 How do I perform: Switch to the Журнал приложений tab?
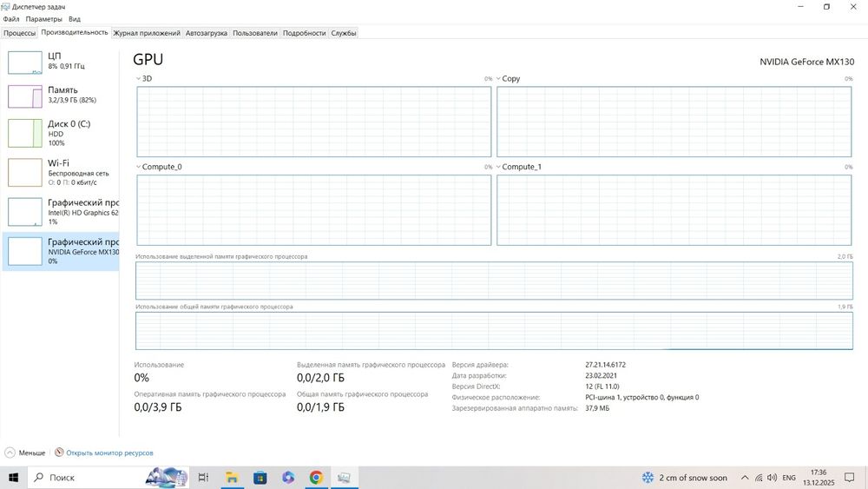click(147, 33)
